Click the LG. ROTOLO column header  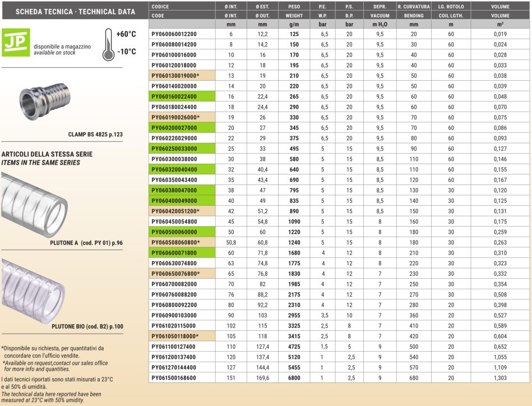[x=450, y=6]
